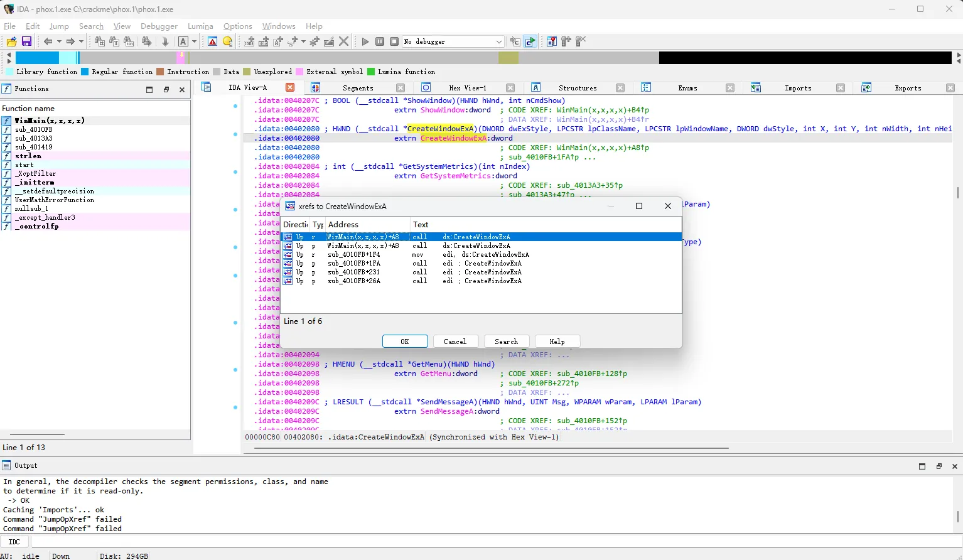The width and height of the screenshot is (963, 560).
Task: Open the Debugger menu
Action: (159, 26)
